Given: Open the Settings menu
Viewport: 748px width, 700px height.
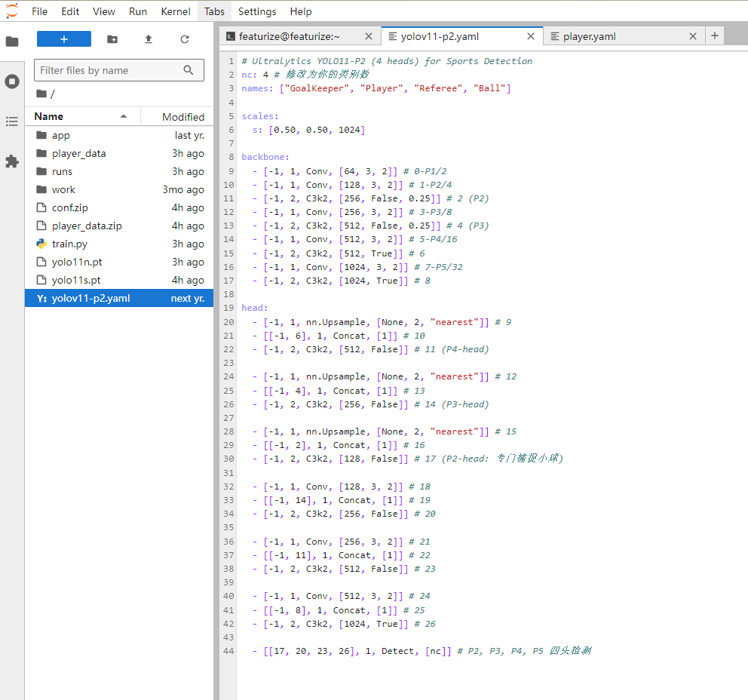Looking at the screenshot, I should [x=257, y=11].
